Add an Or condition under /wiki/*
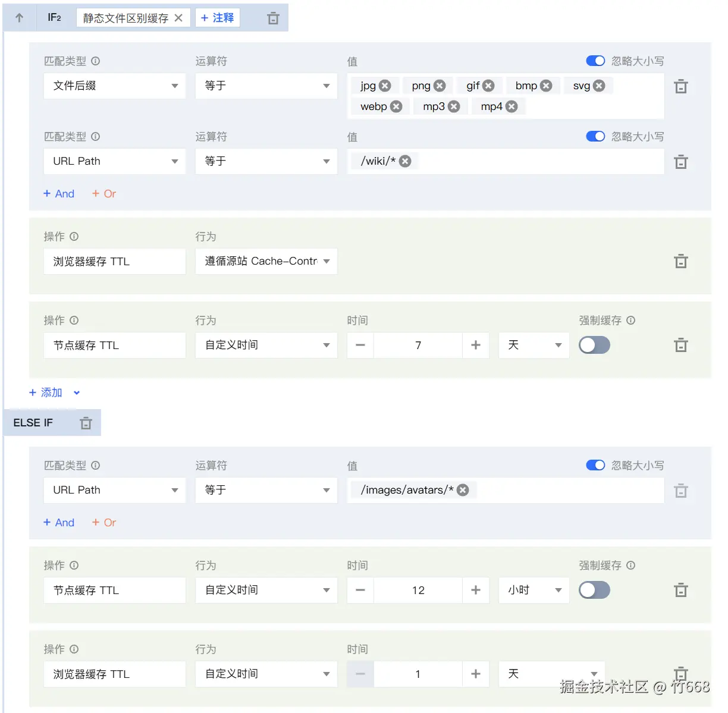 coord(104,194)
